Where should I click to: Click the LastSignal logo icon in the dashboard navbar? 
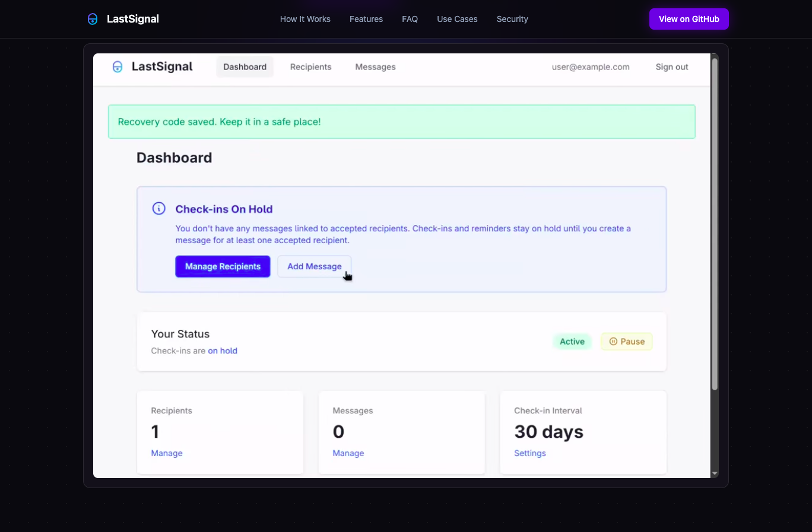tap(118, 67)
